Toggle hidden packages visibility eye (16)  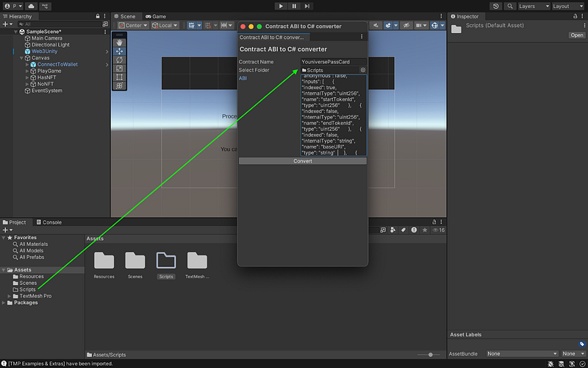pos(439,230)
